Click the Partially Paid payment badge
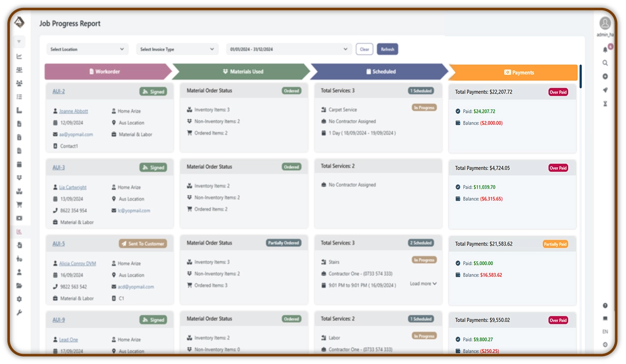The width and height of the screenshot is (626, 364). tap(555, 244)
